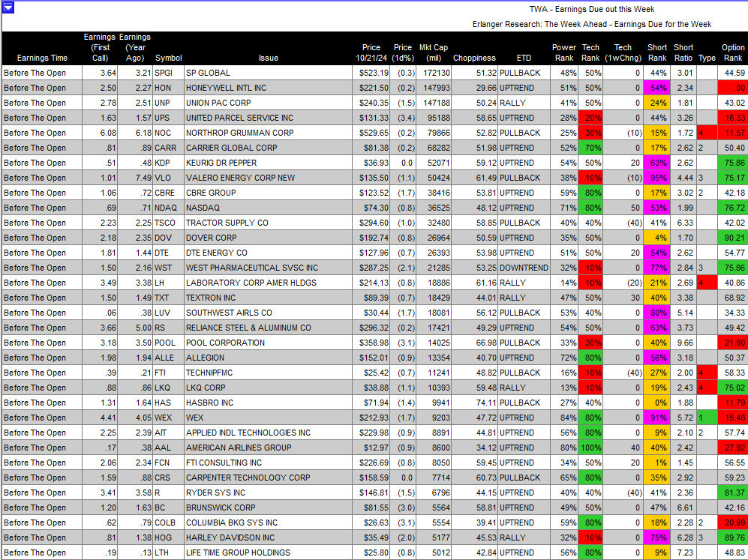This screenshot has width=748, height=560.
Task: Select the WEX symbol cell
Action: point(168,418)
